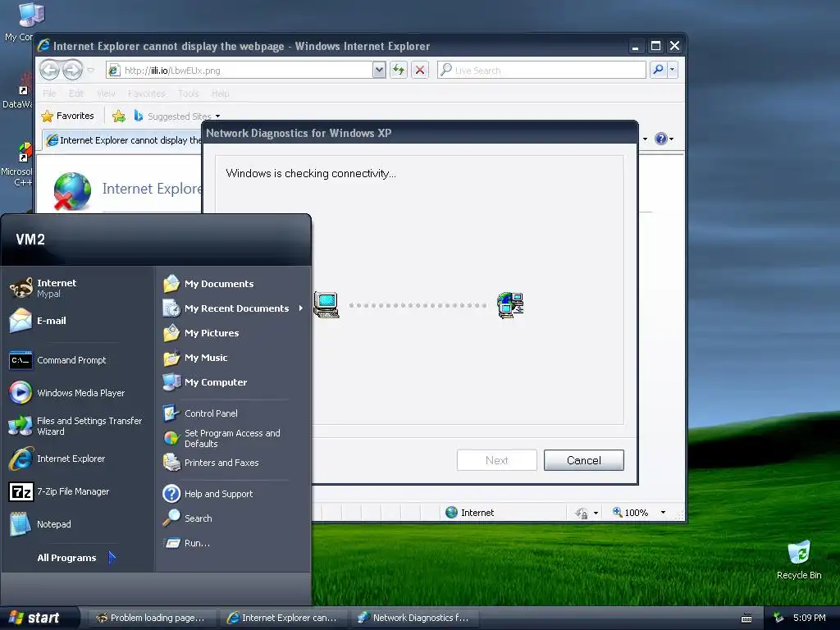Open Recycle Bin on desktop

tap(799, 559)
